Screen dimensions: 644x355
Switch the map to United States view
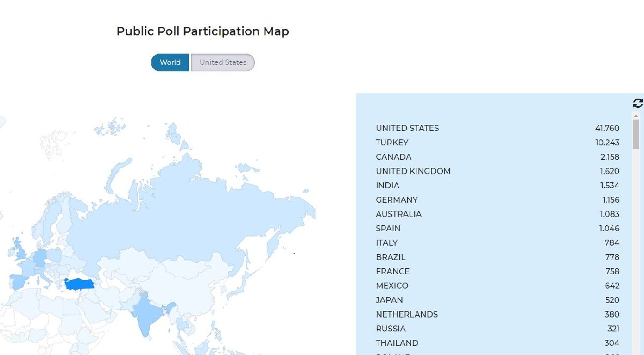[x=223, y=63]
